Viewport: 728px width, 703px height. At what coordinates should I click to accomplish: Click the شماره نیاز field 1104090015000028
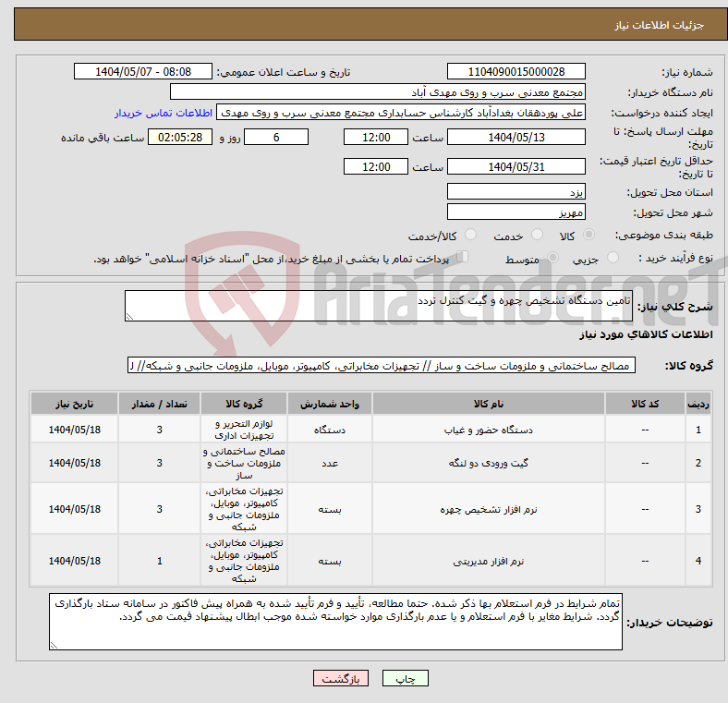(x=516, y=71)
